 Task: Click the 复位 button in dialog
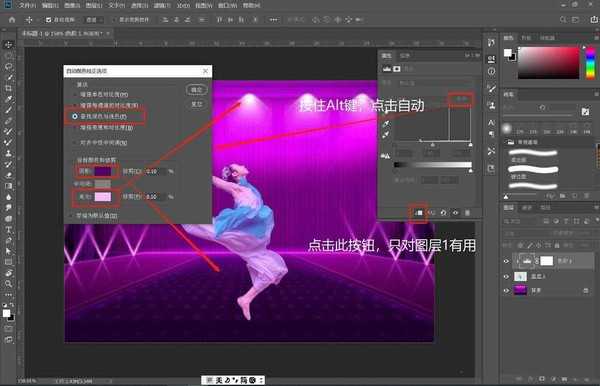pyautogui.click(x=196, y=104)
